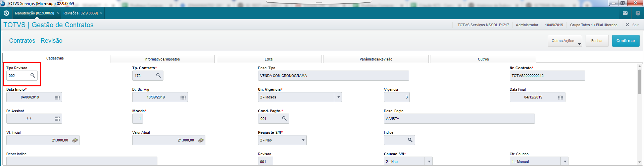Click the Moeda field
This screenshot has height=166, width=644.
click(x=138, y=119)
